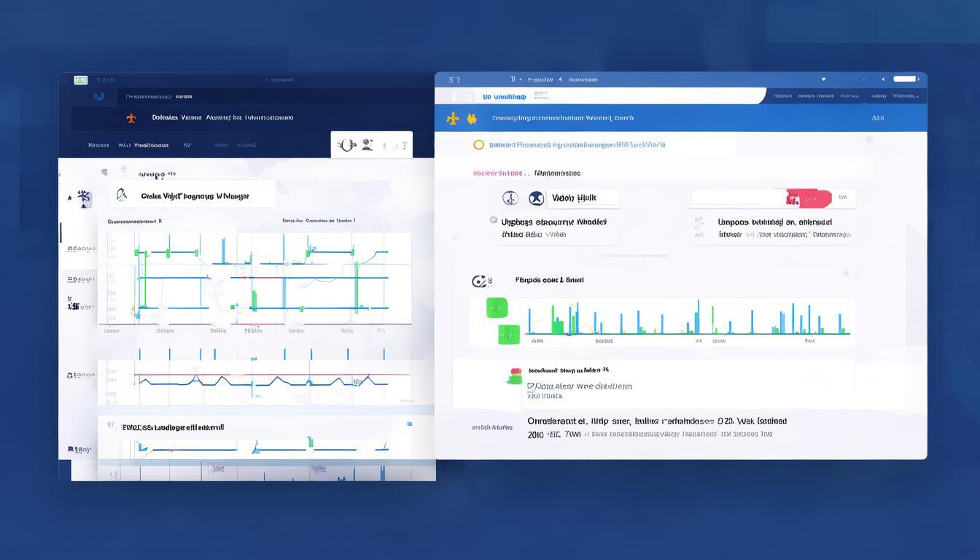The image size is (980, 560).
Task: Click the yellow star icon in right blue banner
Action: click(x=453, y=118)
